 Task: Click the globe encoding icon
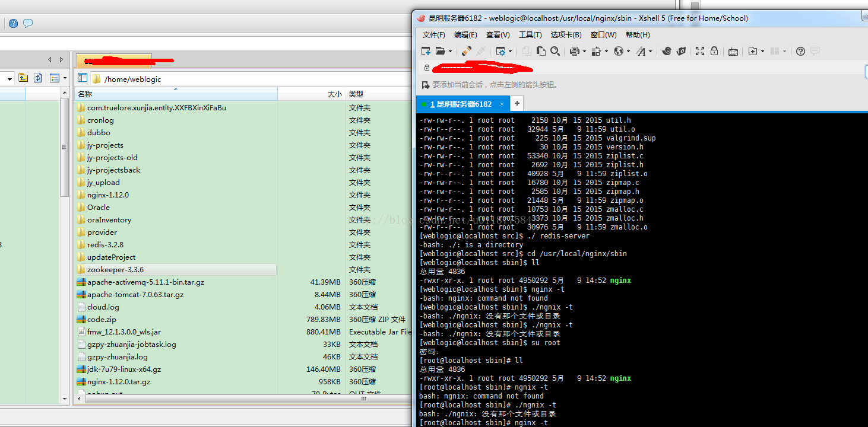point(619,52)
